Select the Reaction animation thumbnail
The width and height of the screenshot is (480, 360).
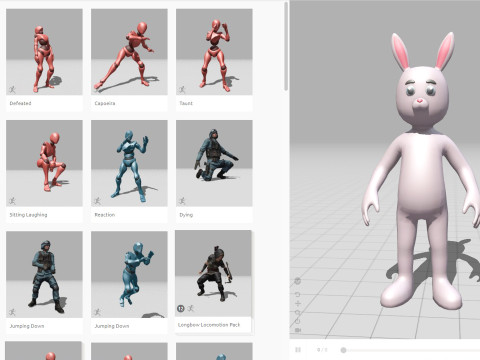coord(129,163)
